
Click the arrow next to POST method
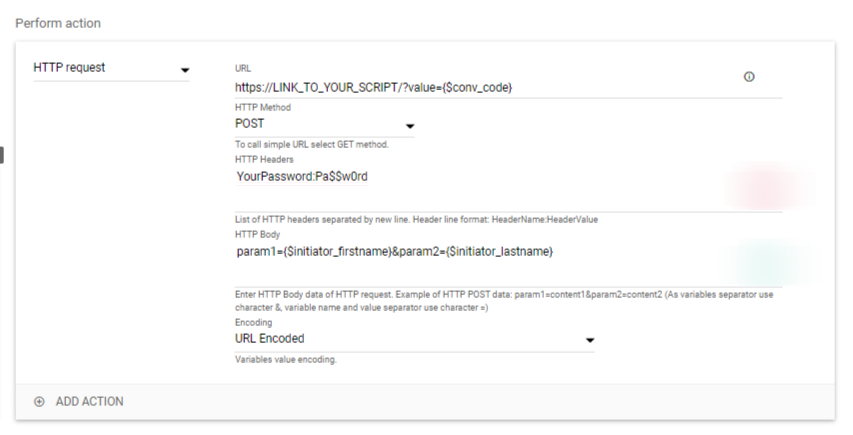coord(409,127)
